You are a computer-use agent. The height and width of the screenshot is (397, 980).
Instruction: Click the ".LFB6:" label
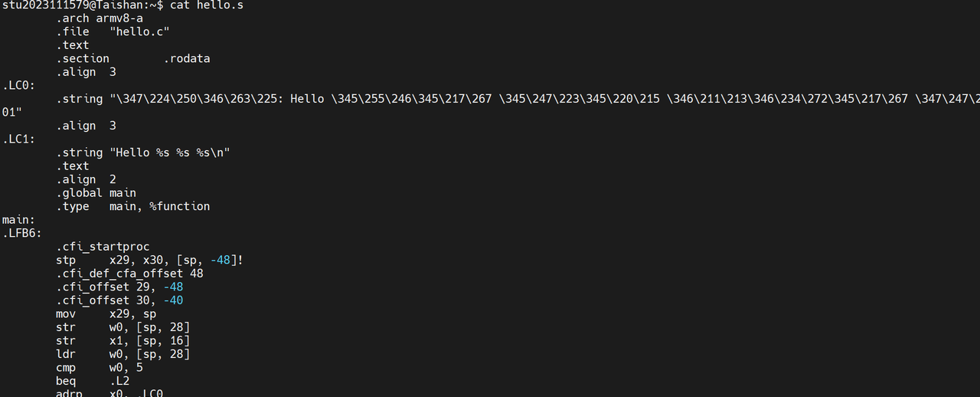pyautogui.click(x=22, y=233)
